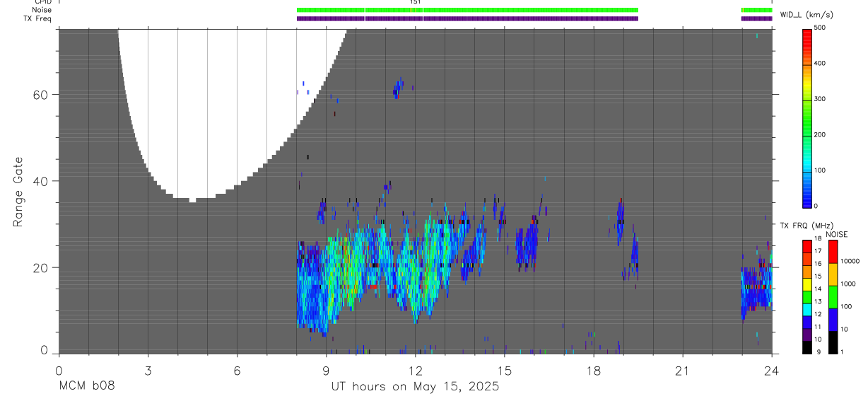
Task: Click the 10000 label on noise legend
Action: coord(850,261)
